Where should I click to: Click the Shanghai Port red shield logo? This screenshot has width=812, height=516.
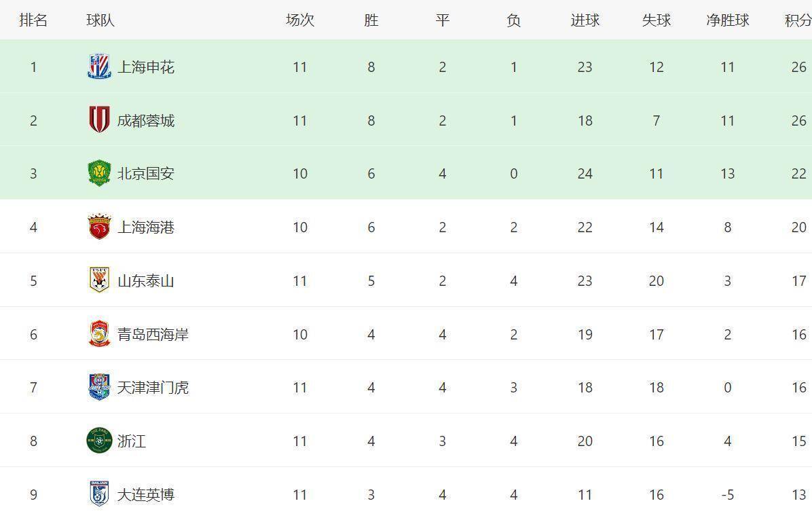coord(99,226)
